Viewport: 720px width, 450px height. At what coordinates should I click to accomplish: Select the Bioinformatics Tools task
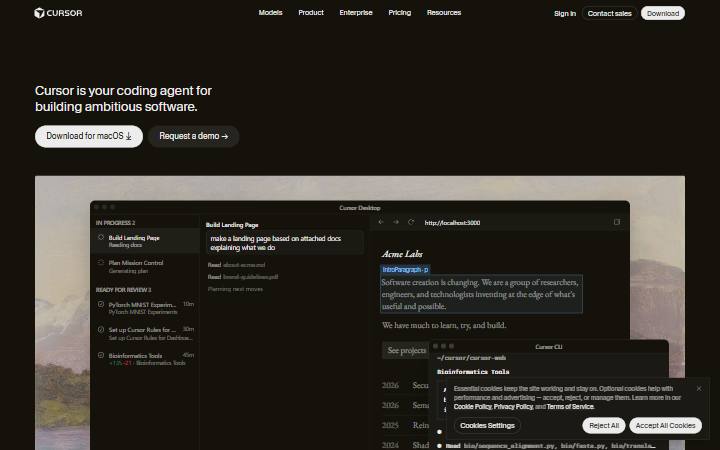[x=145, y=359]
